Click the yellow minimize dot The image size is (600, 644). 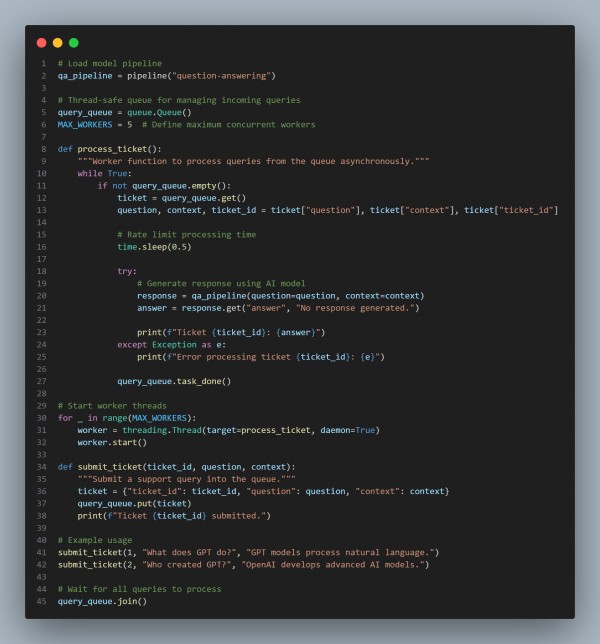click(57, 43)
